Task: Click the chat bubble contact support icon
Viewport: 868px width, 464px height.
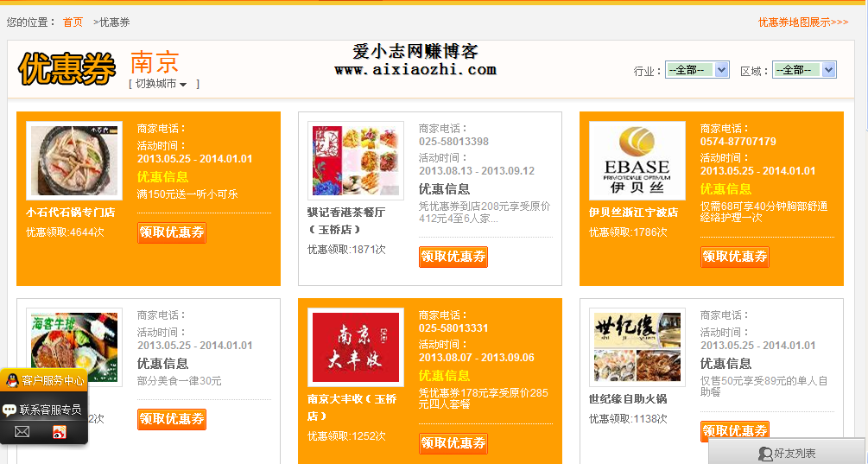Action: (10, 410)
